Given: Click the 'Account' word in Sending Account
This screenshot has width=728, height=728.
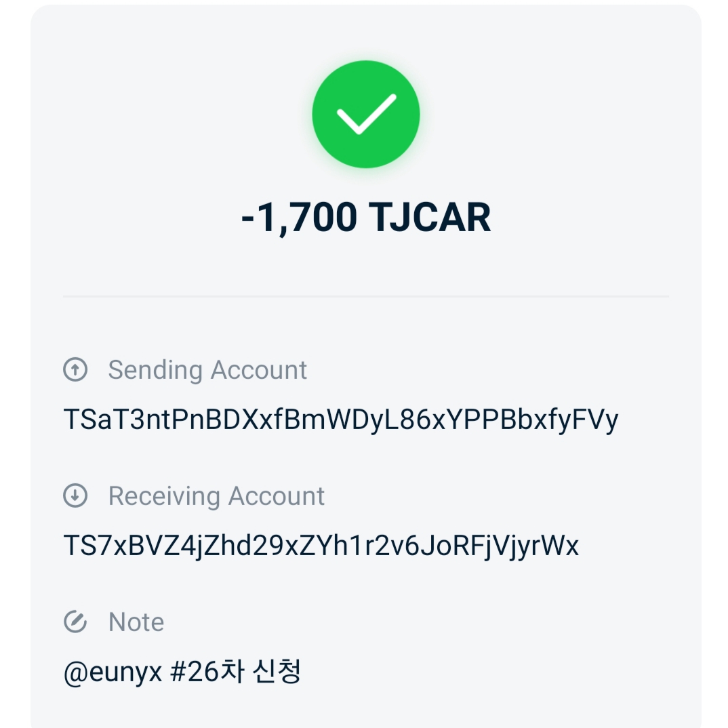Looking at the screenshot, I should 259,370.
